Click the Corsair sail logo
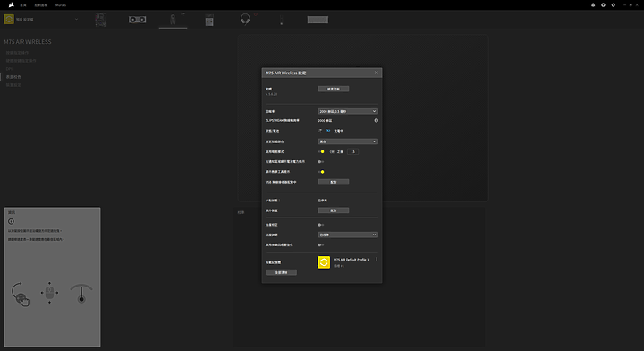644x351 pixels. coord(12,5)
